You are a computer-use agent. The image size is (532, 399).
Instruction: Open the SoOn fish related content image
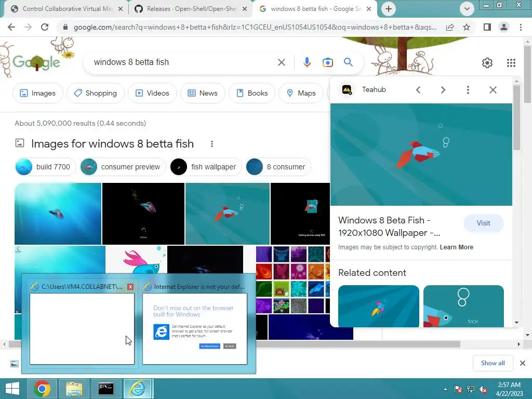463,306
